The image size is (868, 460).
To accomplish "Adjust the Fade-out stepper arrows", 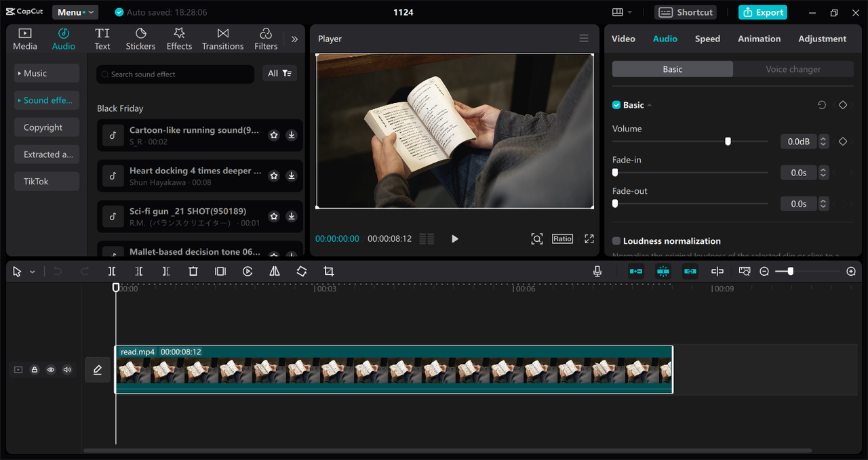I will 823,204.
